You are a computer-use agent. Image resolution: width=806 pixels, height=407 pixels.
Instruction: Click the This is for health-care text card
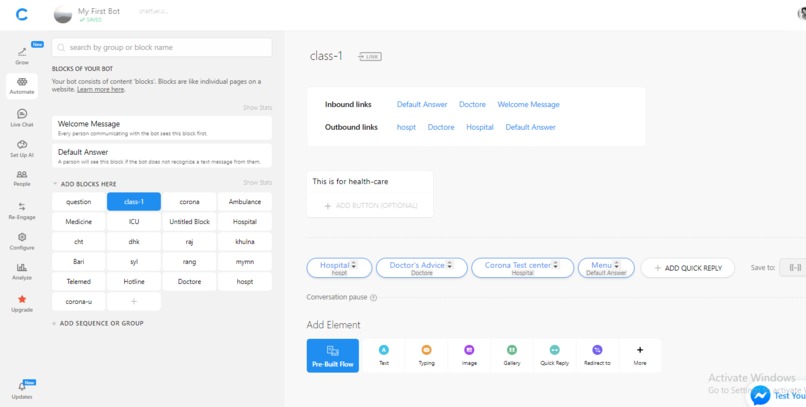[370, 182]
